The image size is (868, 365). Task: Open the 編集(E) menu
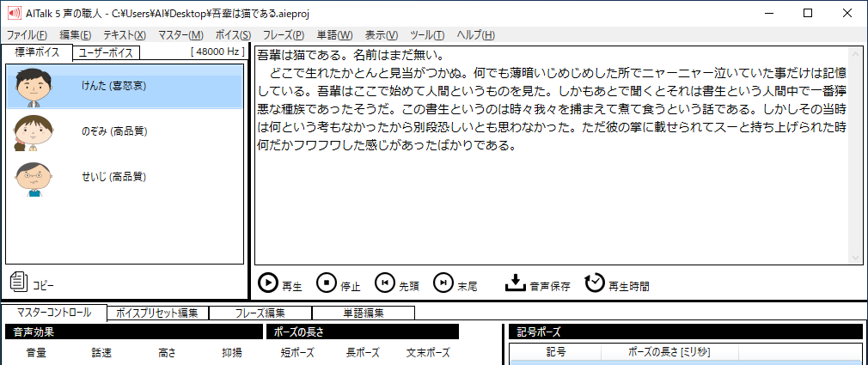point(76,35)
